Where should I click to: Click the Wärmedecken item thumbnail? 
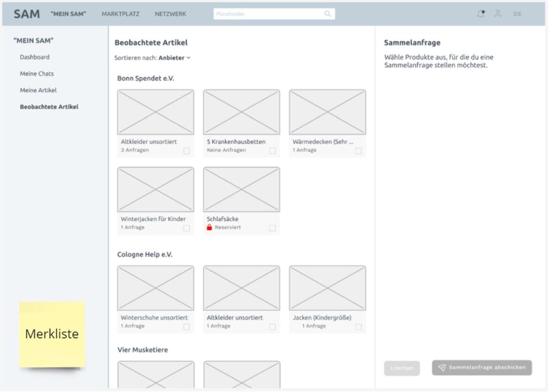coord(328,112)
